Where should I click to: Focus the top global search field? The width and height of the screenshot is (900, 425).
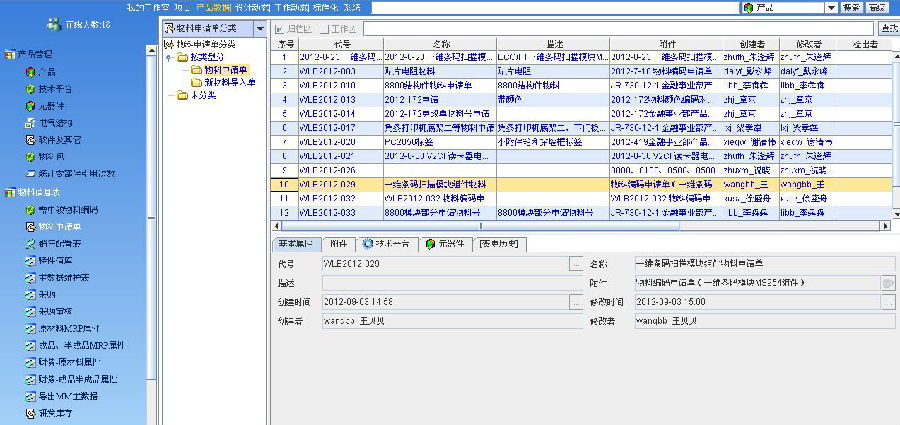point(554,7)
